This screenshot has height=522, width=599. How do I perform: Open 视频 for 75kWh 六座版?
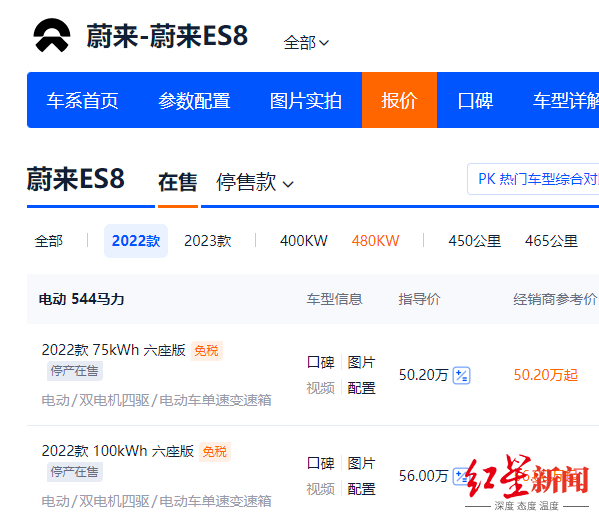click(321, 388)
